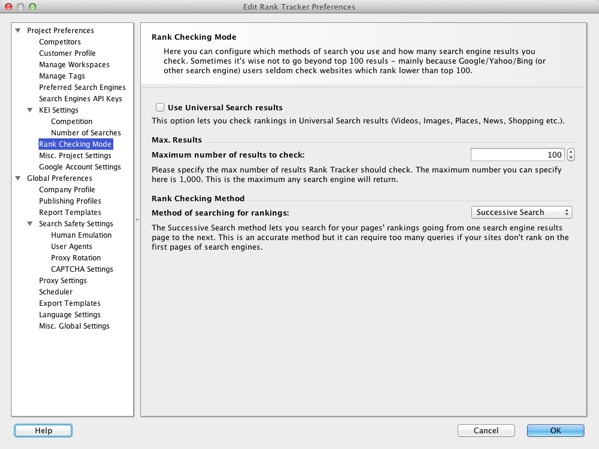Click the max results stepper arrows
The width and height of the screenshot is (599, 449).
point(571,155)
